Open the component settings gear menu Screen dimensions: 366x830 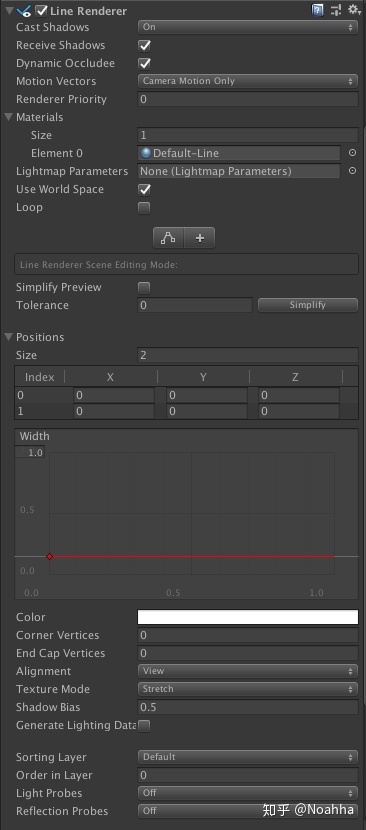(x=354, y=10)
